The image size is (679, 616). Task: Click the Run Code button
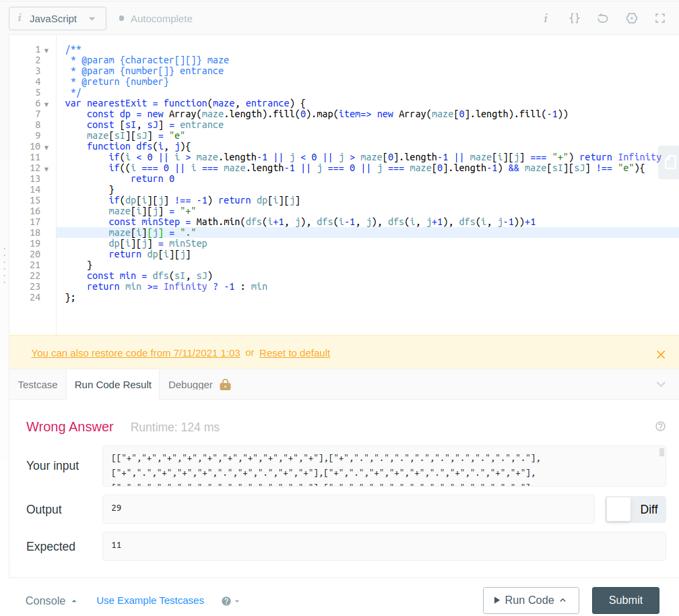click(x=531, y=600)
